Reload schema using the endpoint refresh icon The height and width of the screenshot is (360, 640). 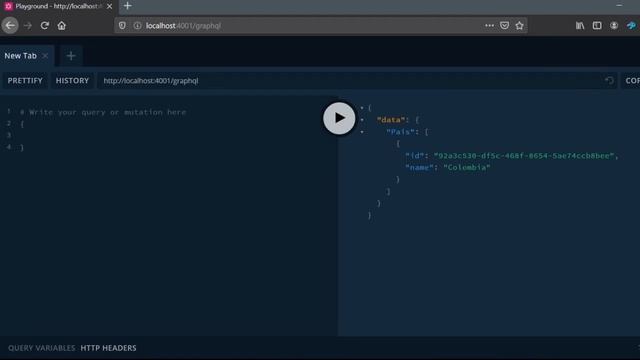(x=609, y=81)
